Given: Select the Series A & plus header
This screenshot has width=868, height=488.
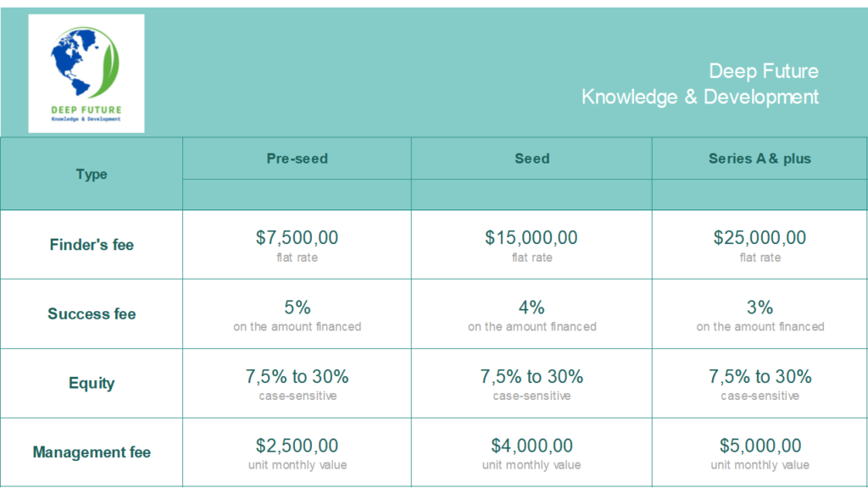Looking at the screenshot, I should click(759, 158).
